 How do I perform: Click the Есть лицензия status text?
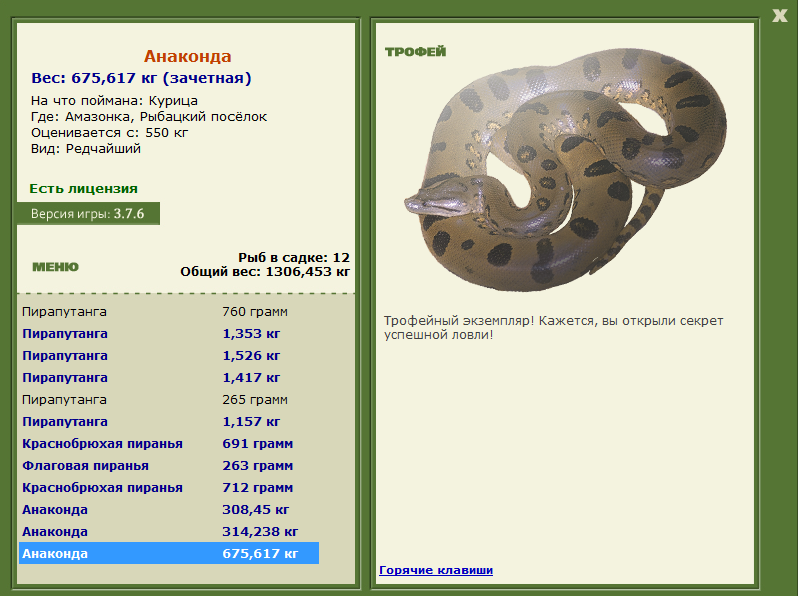pos(83,188)
